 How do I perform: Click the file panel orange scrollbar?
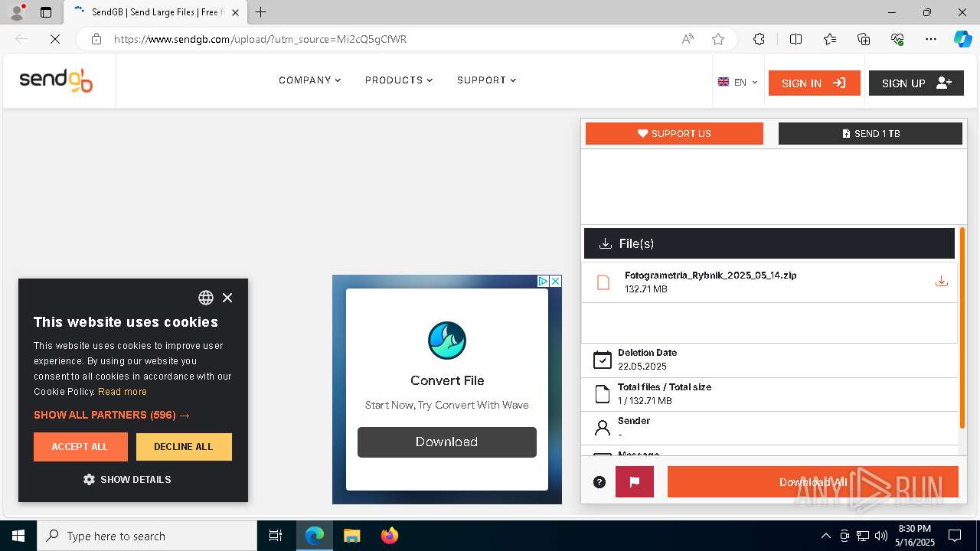962,328
